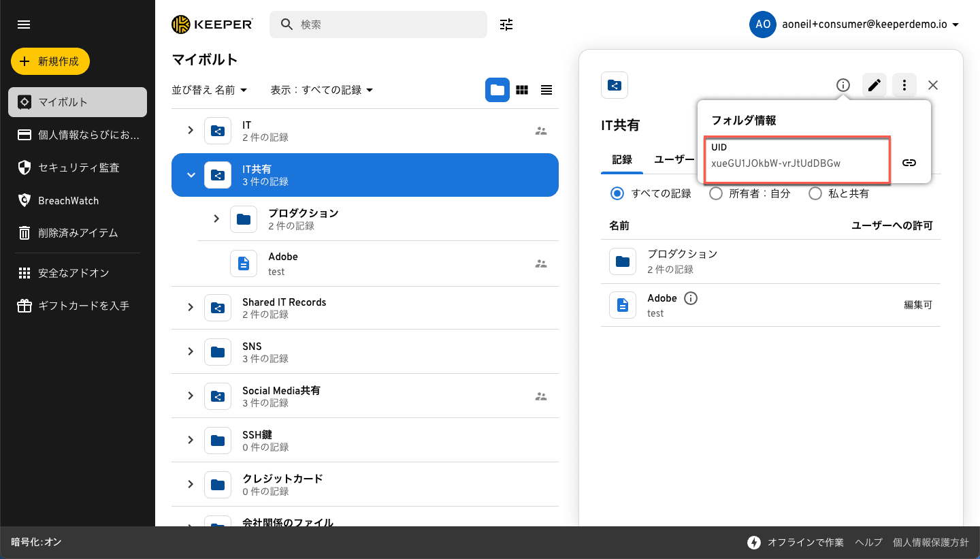Click the 新規作成 button
Screen dimensions: 980x559
(x=50, y=61)
